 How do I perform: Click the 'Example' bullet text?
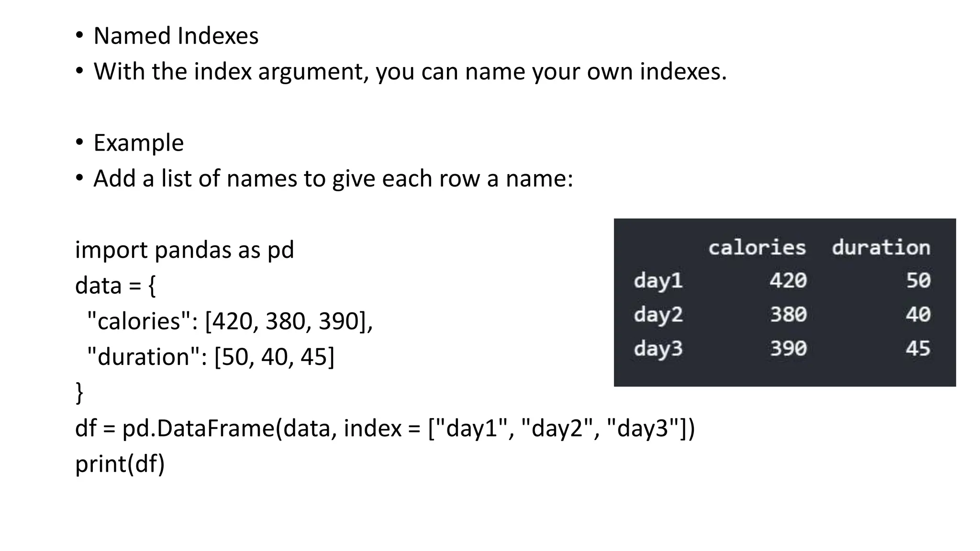138,143
